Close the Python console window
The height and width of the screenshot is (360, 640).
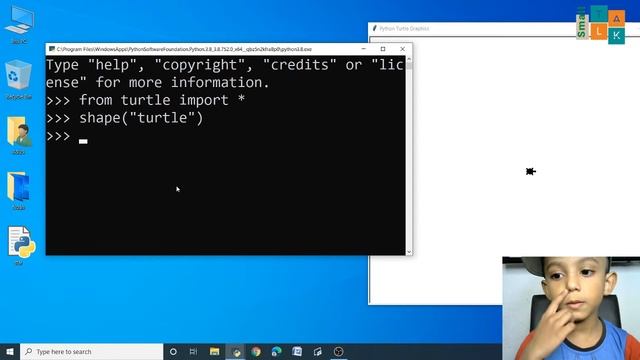(402, 49)
